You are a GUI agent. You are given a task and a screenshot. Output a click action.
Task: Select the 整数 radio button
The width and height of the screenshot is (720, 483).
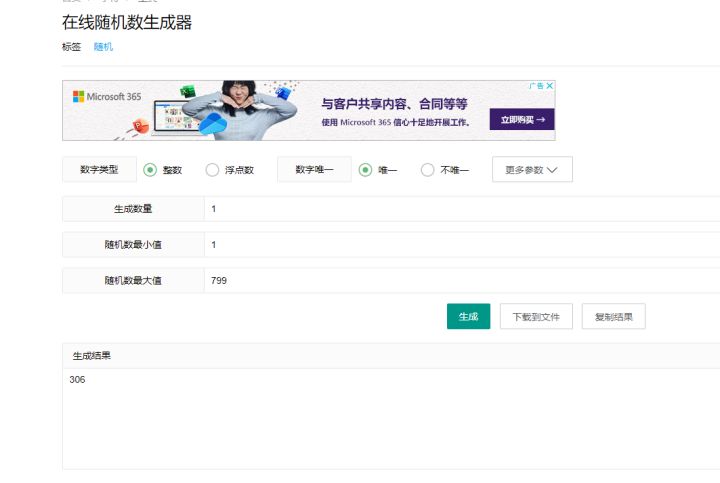coord(150,170)
